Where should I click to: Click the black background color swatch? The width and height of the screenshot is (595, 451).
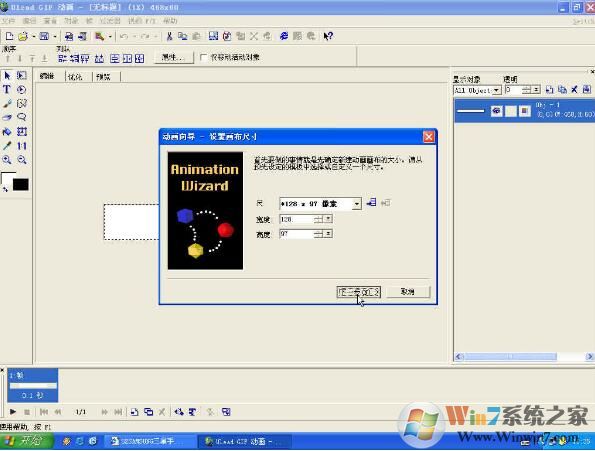[x=20, y=185]
